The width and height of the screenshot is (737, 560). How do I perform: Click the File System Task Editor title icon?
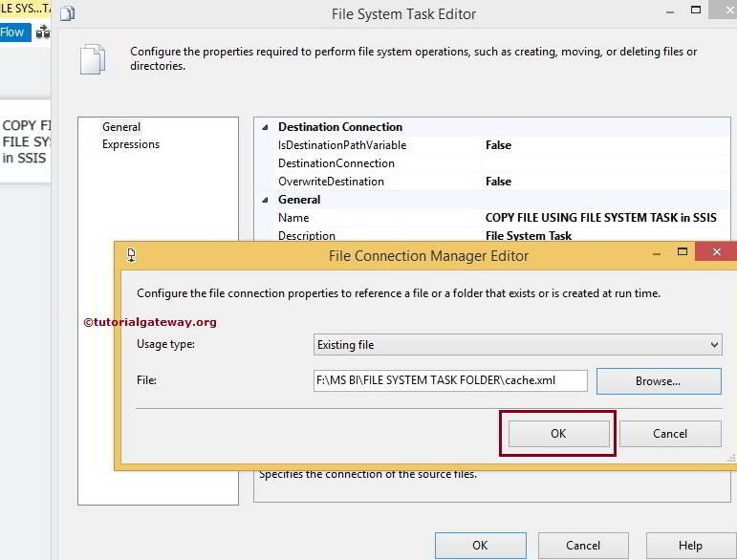(x=67, y=13)
